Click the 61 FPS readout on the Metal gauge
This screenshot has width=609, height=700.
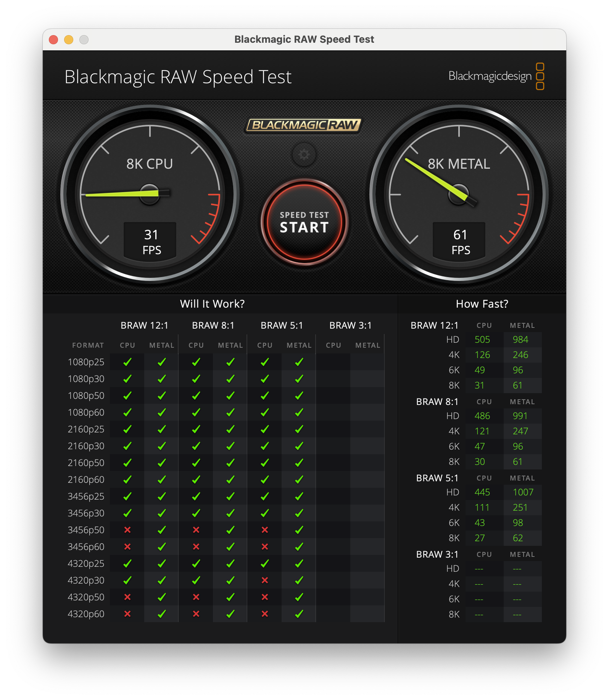(459, 242)
